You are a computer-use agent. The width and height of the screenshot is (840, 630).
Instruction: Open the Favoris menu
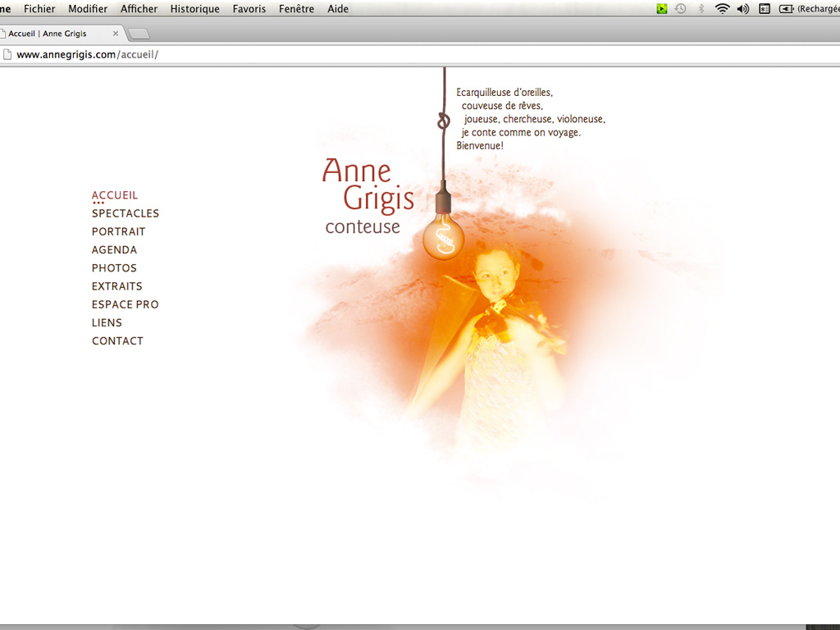(249, 9)
